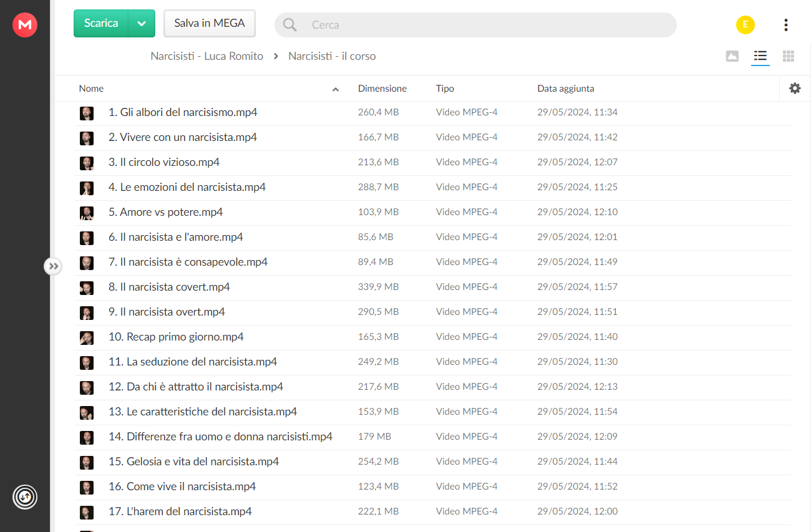Click the yellow E user avatar
Image resolution: width=811 pixels, height=532 pixels.
tap(745, 25)
